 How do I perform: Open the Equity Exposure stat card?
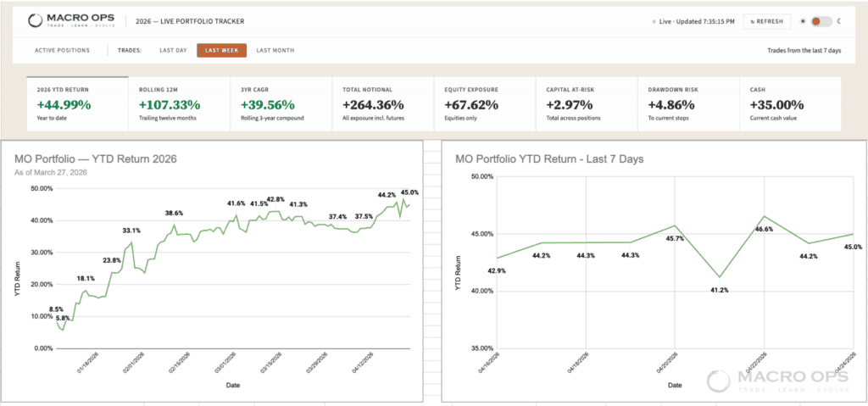[x=485, y=103]
